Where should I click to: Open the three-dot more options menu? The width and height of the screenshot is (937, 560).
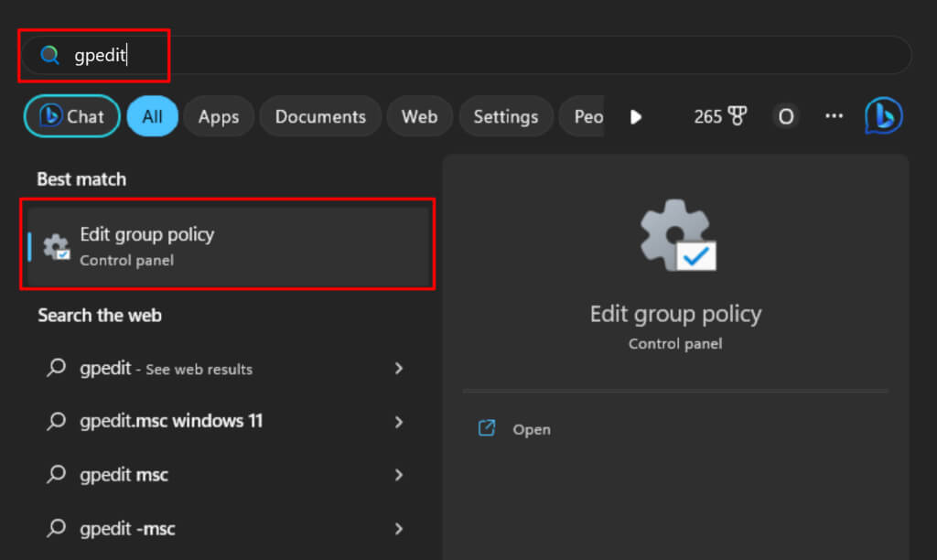click(x=834, y=116)
